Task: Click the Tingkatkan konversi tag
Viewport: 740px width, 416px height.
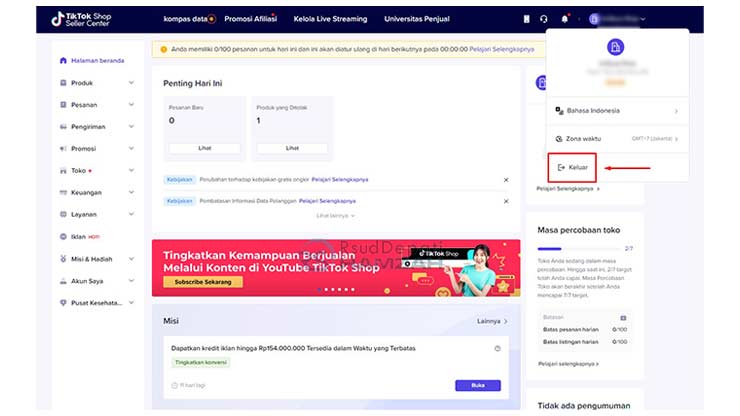Action: point(201,362)
